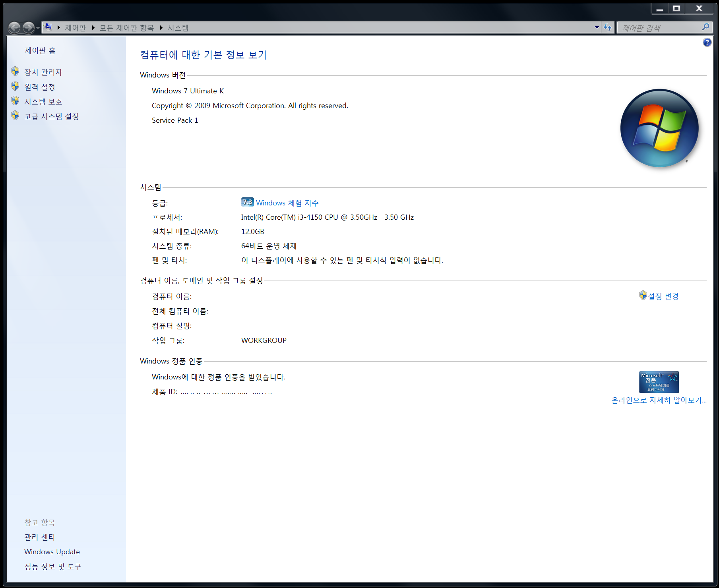Click the 설정 변경 link
Image resolution: width=719 pixels, height=588 pixels.
point(663,296)
